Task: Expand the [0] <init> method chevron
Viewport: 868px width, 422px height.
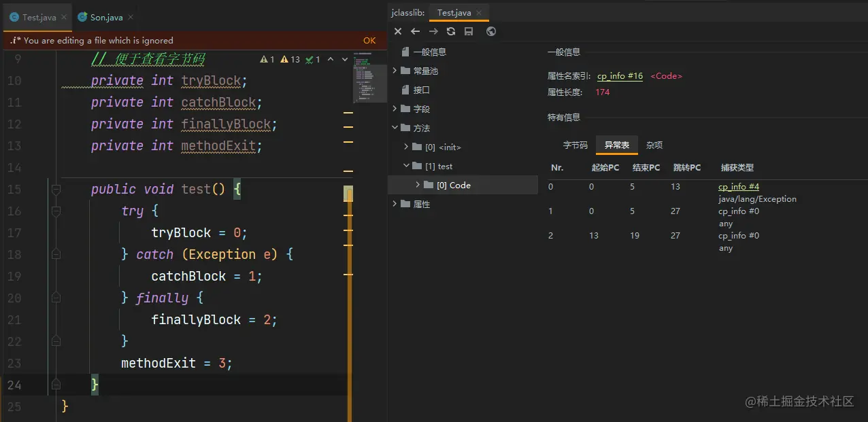Action: (x=407, y=147)
